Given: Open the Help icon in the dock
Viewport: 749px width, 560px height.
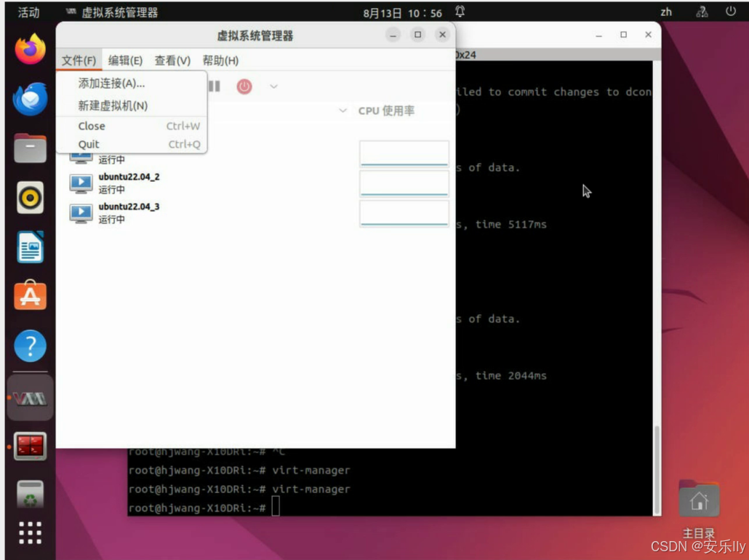Looking at the screenshot, I should tap(30, 345).
